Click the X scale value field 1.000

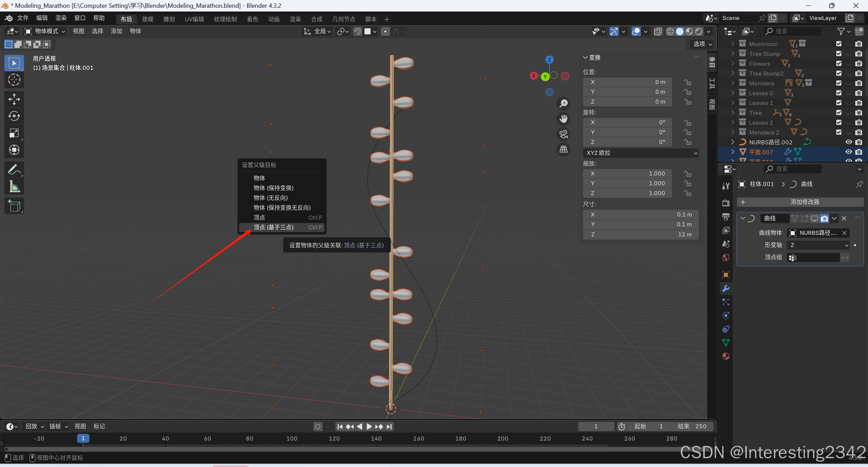point(627,174)
